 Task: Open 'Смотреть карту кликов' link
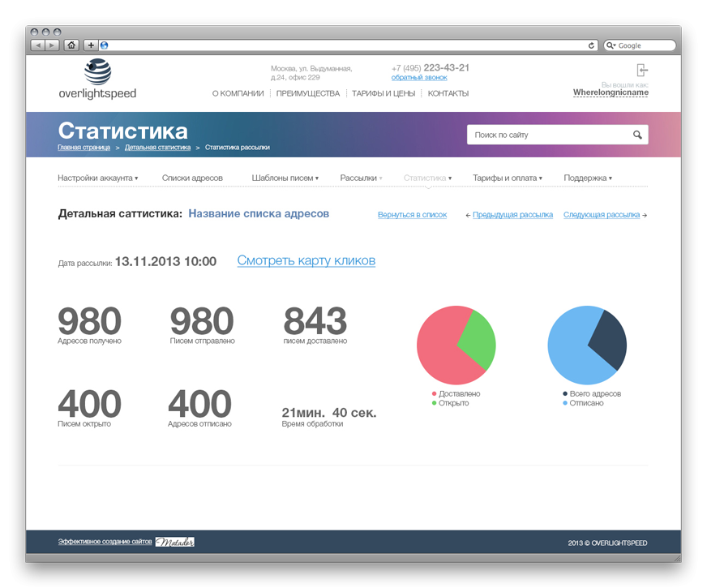306,260
